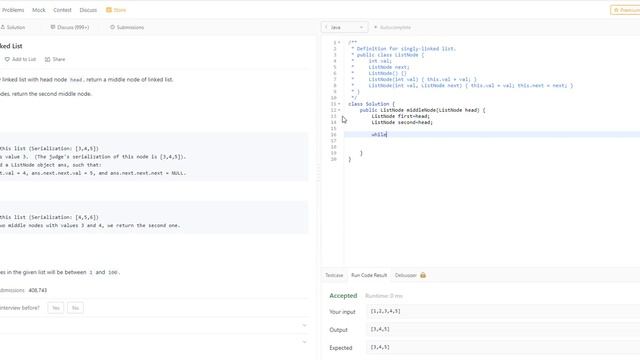The image size is (640, 360).
Task: Click the Add to List heart icon
Action: point(7,60)
